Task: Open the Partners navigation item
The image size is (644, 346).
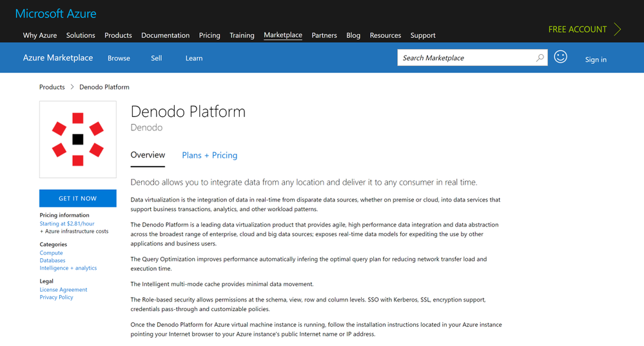Action: [x=324, y=36]
